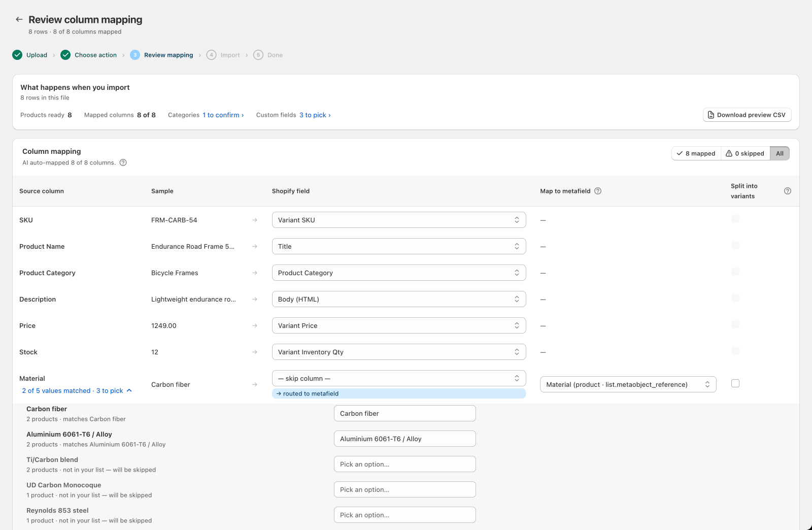
Task: Click the arrow icon in the Stock row
Action: [x=255, y=352]
